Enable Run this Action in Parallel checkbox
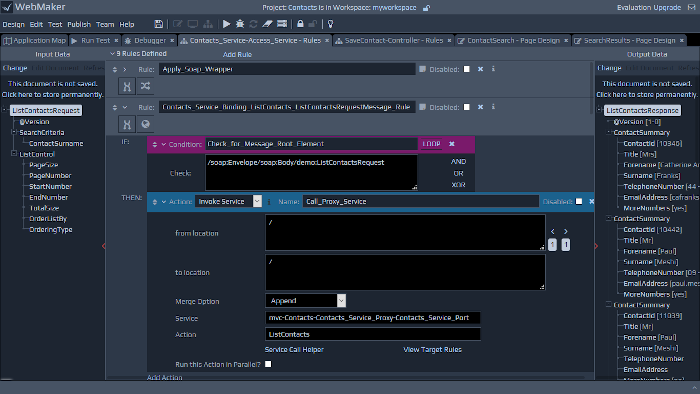700x394 pixels. pyautogui.click(x=268, y=364)
